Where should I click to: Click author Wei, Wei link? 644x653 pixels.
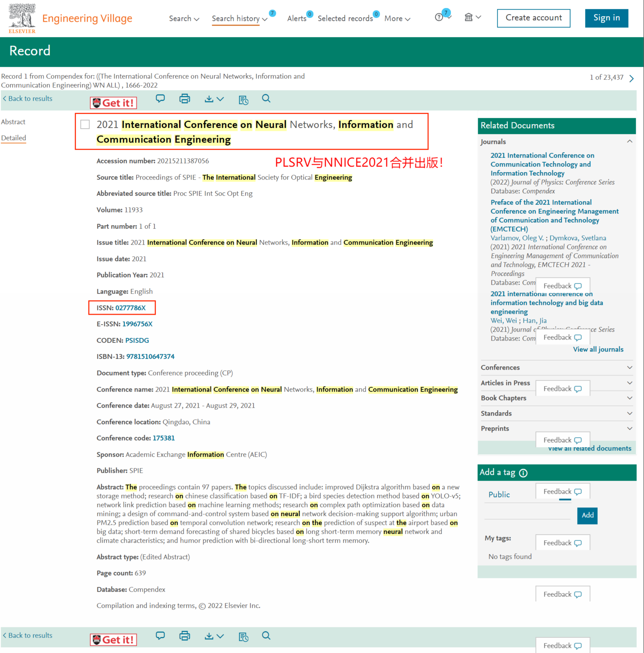point(503,320)
